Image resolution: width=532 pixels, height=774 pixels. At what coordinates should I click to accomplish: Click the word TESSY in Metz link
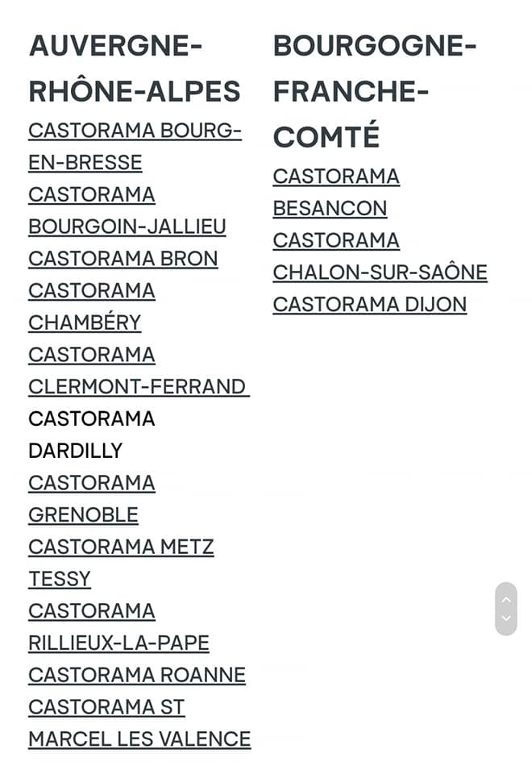(x=60, y=579)
